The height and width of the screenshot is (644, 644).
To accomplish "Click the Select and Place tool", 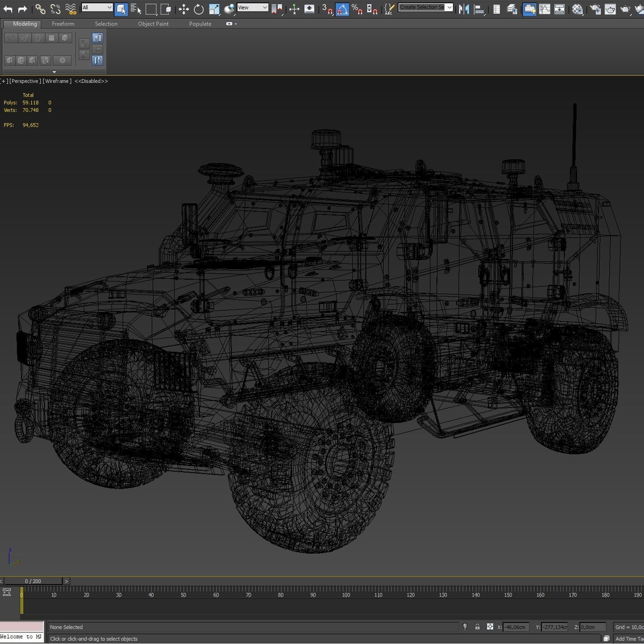I will pos(229,8).
